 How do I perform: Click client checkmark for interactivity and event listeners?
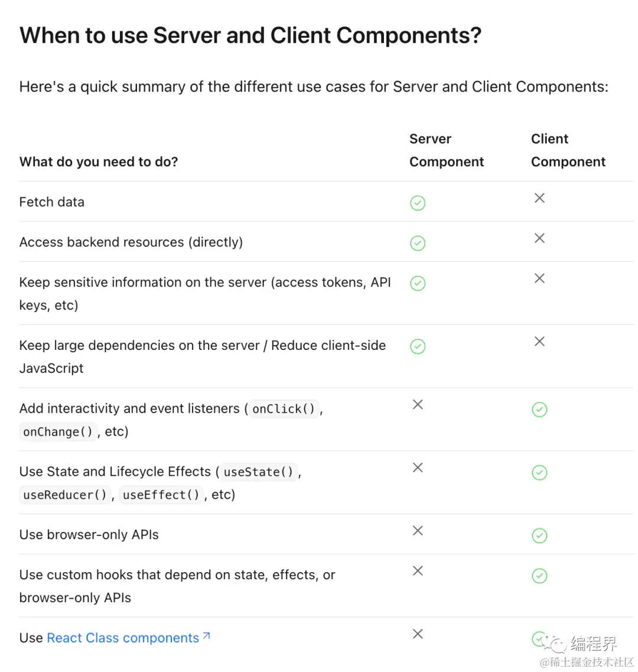[x=539, y=409]
